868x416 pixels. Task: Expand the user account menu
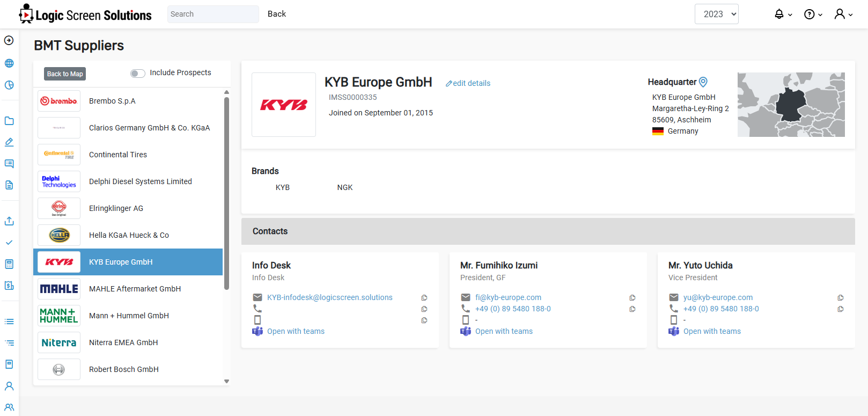click(843, 14)
